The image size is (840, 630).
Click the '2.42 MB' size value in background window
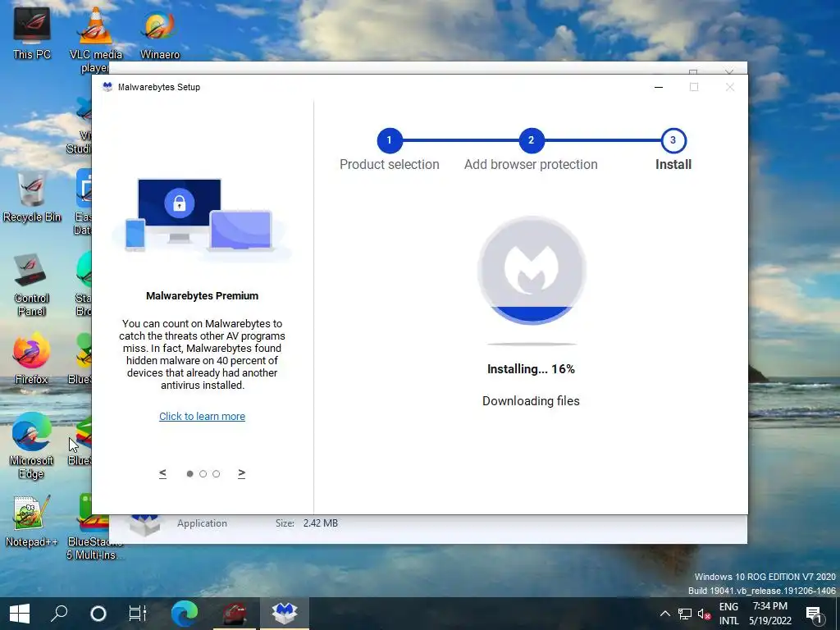(321, 523)
